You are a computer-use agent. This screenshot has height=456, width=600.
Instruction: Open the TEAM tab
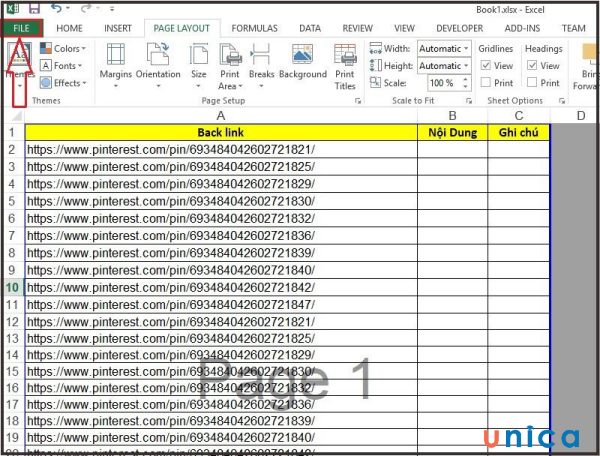(573, 28)
